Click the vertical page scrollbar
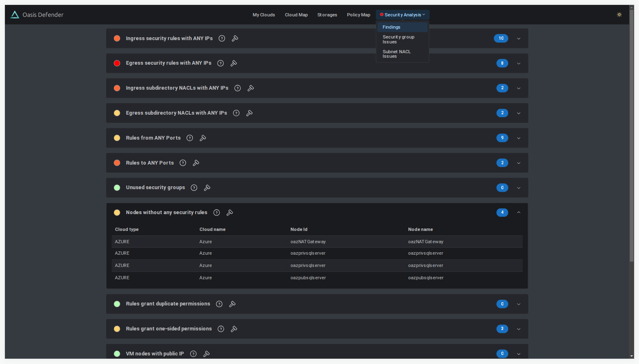 tap(631, 135)
